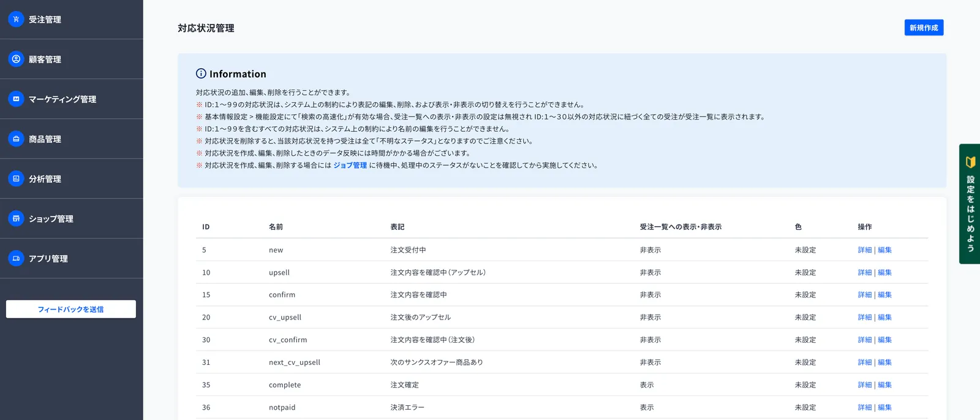Click the name cell next_cv_upsell
This screenshot has width=980, height=420.
tap(295, 362)
